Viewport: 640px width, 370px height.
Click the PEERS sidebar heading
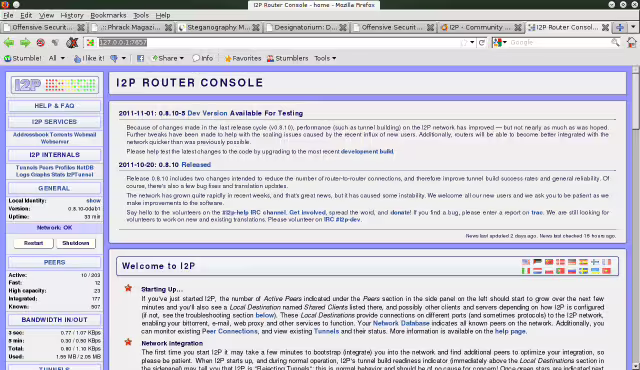point(54,262)
